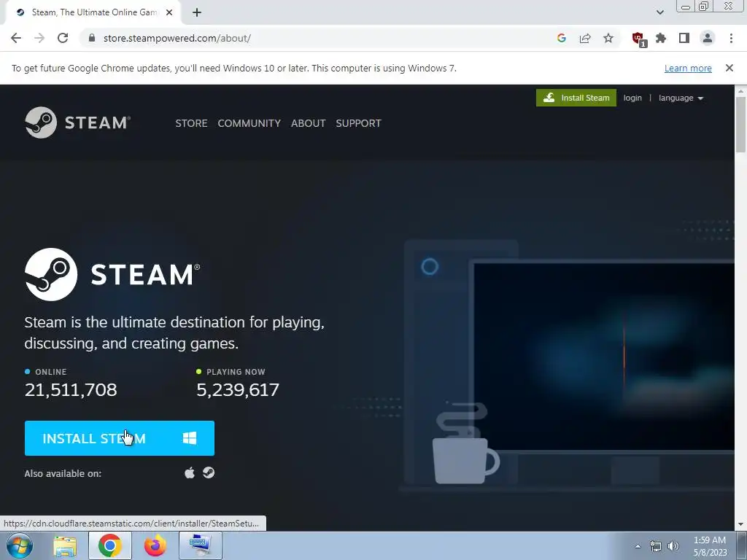This screenshot has width=747, height=560.
Task: Click the forward navigation arrow
Action: [39, 38]
